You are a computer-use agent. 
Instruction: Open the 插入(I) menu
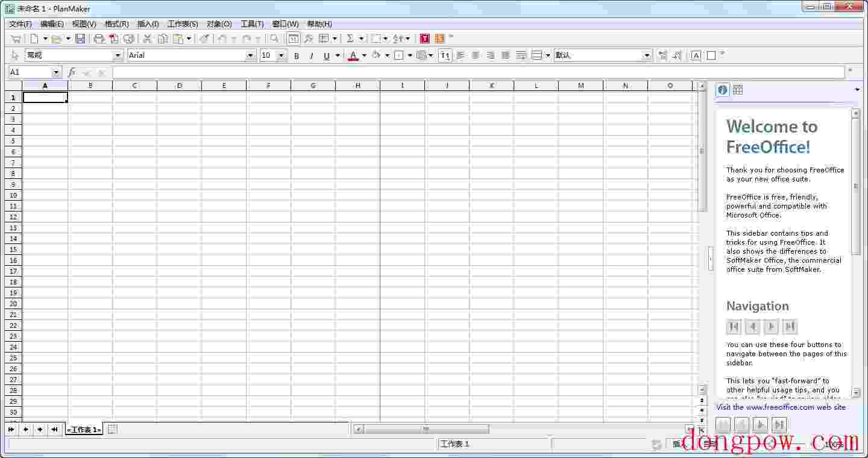(148, 24)
